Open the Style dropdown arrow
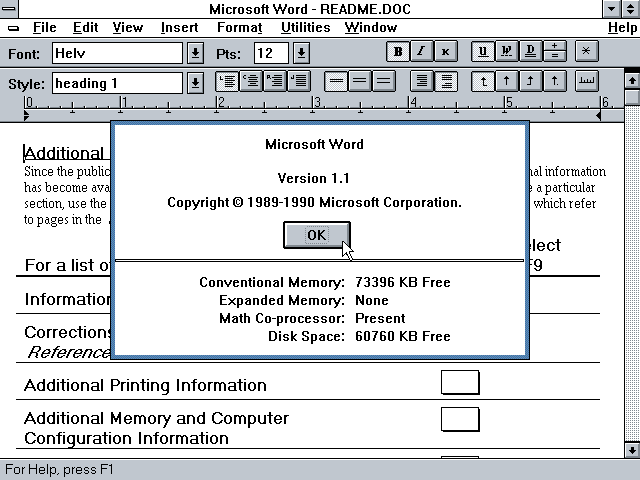Image resolution: width=640 pixels, height=480 pixels. [196, 83]
